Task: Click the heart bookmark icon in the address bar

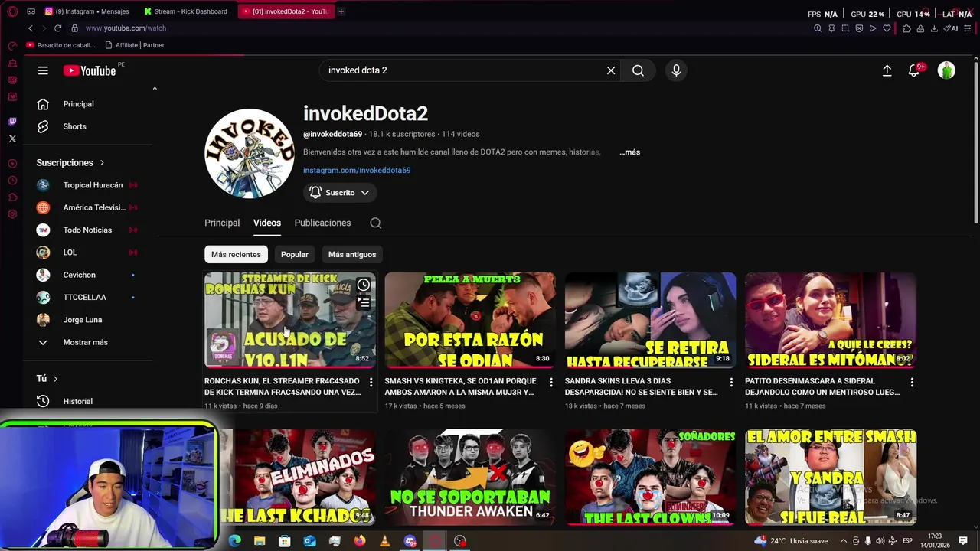Action: pyautogui.click(x=887, y=28)
